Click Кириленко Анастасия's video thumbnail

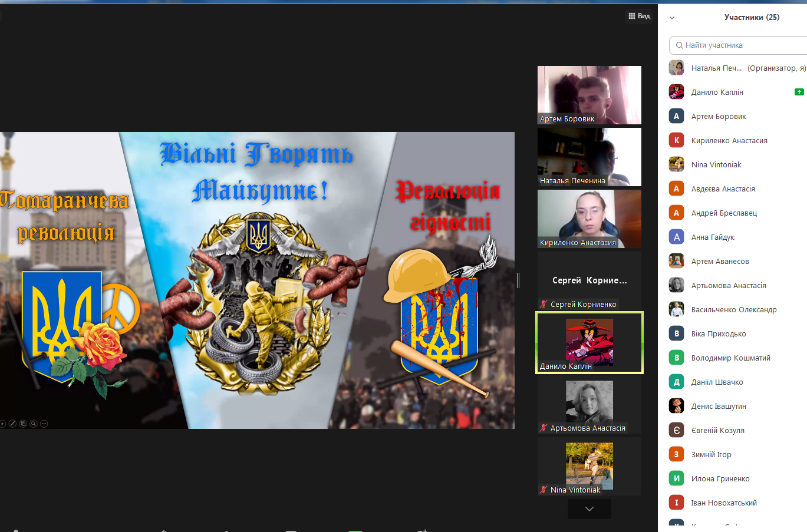pyautogui.click(x=589, y=219)
